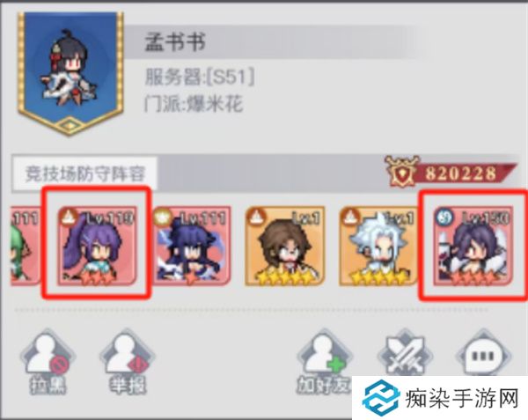Select the dark blue haired hero Lv.111

coord(192,247)
